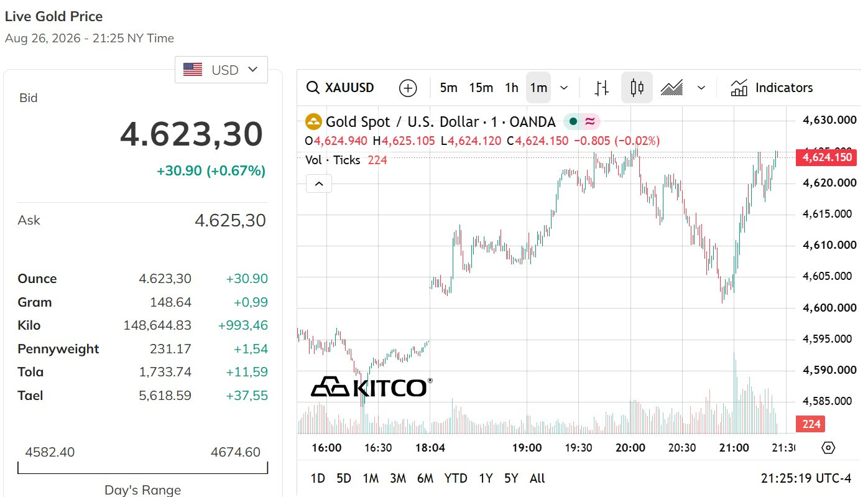The width and height of the screenshot is (868, 497).
Task: Open symbol search for XAUUSD
Action: coord(341,88)
